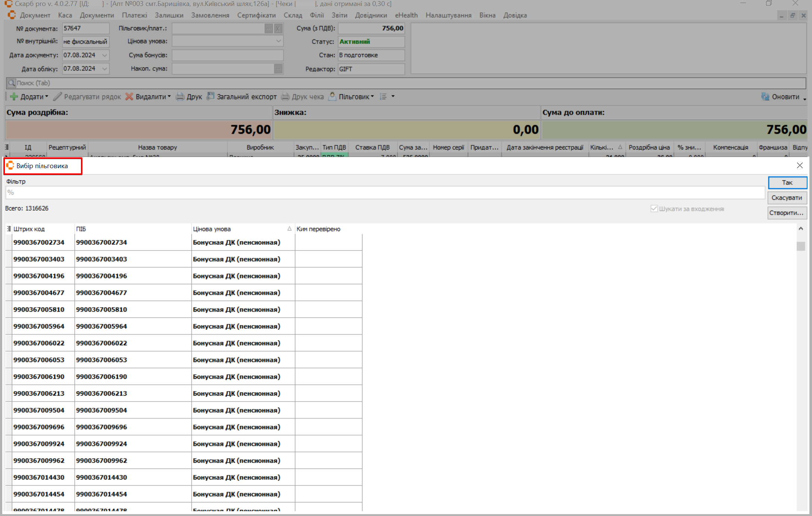
Task: Click the Створити... button
Action: click(x=787, y=213)
